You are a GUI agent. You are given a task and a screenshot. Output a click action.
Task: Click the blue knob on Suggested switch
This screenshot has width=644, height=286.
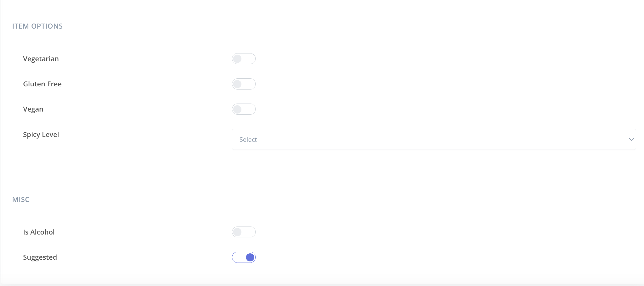click(x=250, y=257)
